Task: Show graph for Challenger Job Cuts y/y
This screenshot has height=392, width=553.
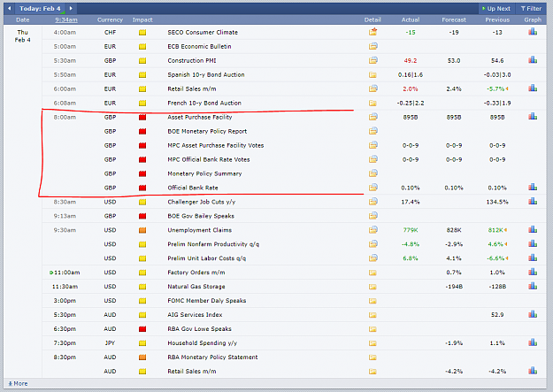Action: [x=533, y=201]
